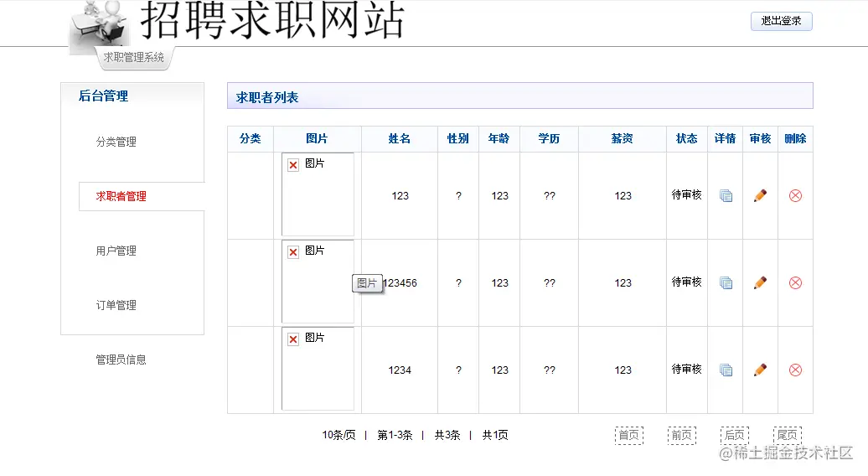
Task: Click the 分类 column header
Action: (x=251, y=139)
